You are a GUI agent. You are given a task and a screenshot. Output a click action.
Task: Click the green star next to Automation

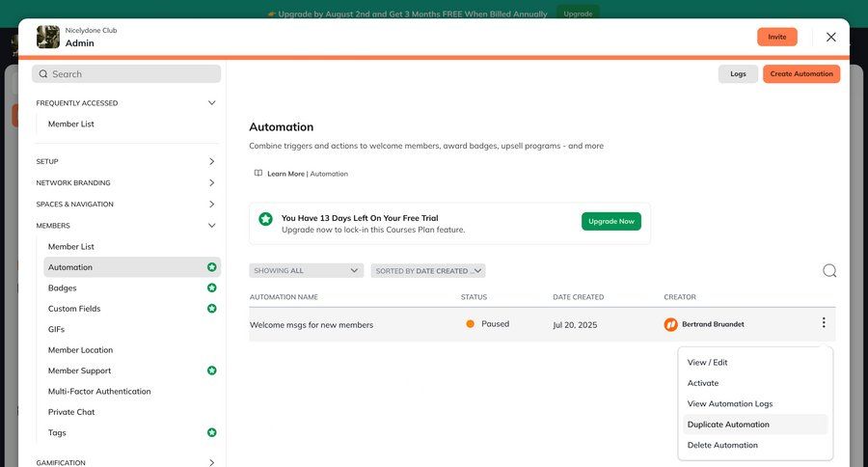(211, 267)
